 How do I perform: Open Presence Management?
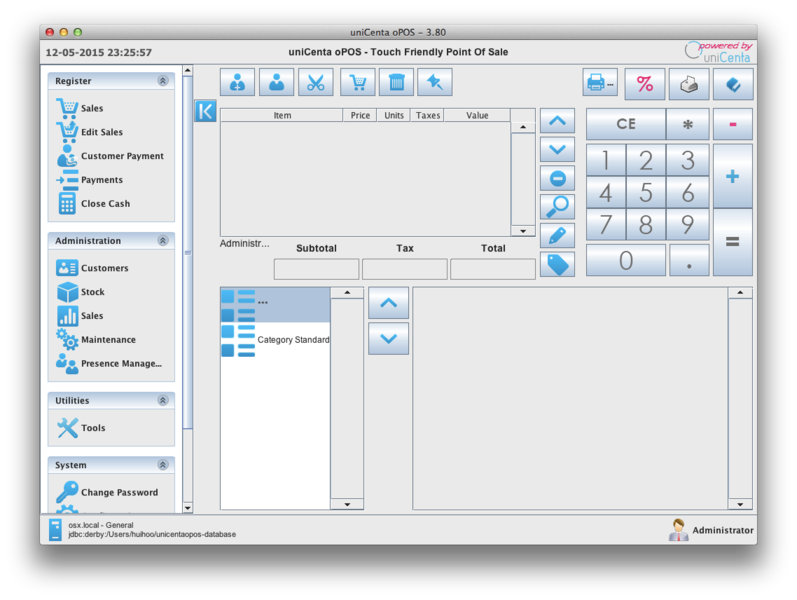click(109, 364)
